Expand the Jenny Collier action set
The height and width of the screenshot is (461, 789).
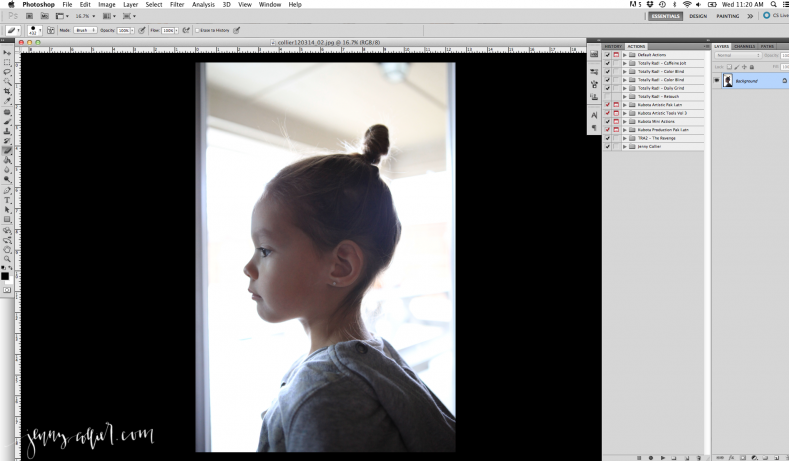tap(625, 146)
